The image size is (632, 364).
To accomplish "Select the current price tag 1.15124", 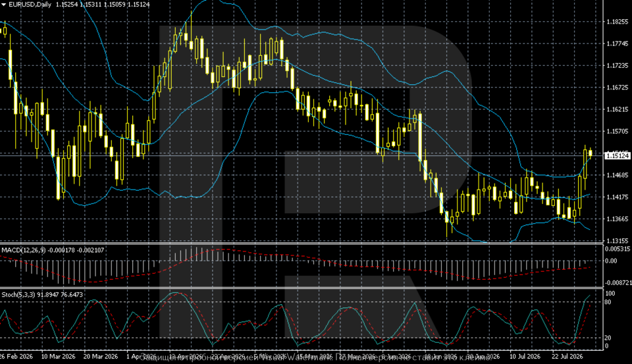I will pyautogui.click(x=618, y=155).
